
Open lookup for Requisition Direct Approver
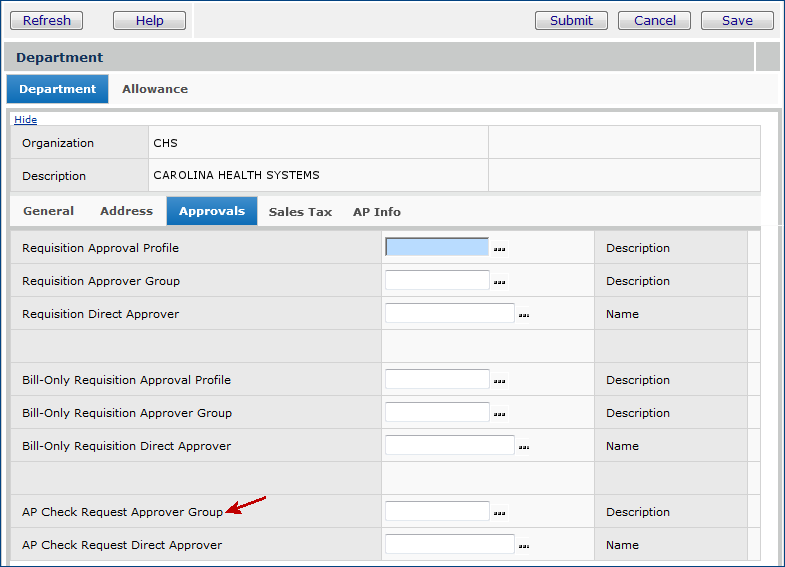point(524,315)
